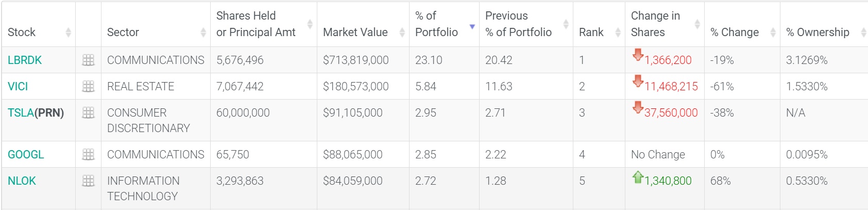Click the red down arrow for LBRDK

[x=638, y=55]
